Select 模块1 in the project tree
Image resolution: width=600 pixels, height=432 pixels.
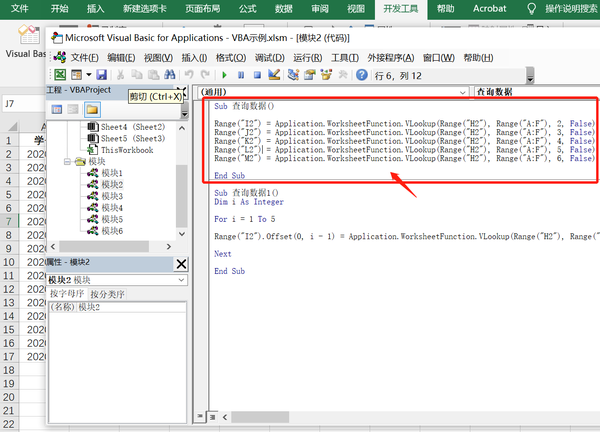112,173
